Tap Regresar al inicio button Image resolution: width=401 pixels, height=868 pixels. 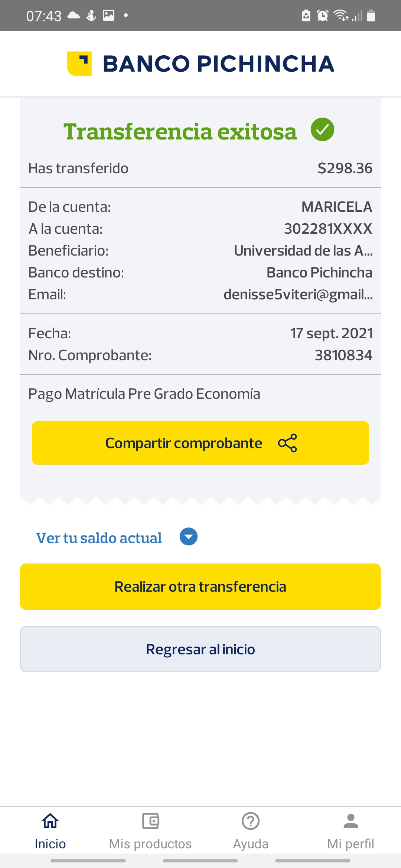point(200,649)
